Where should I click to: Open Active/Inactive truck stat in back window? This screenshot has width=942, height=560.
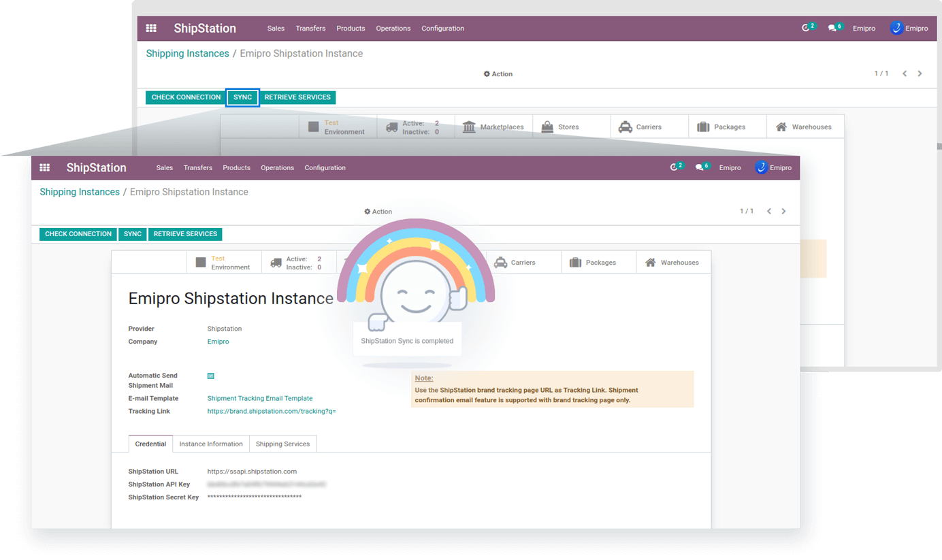point(416,127)
